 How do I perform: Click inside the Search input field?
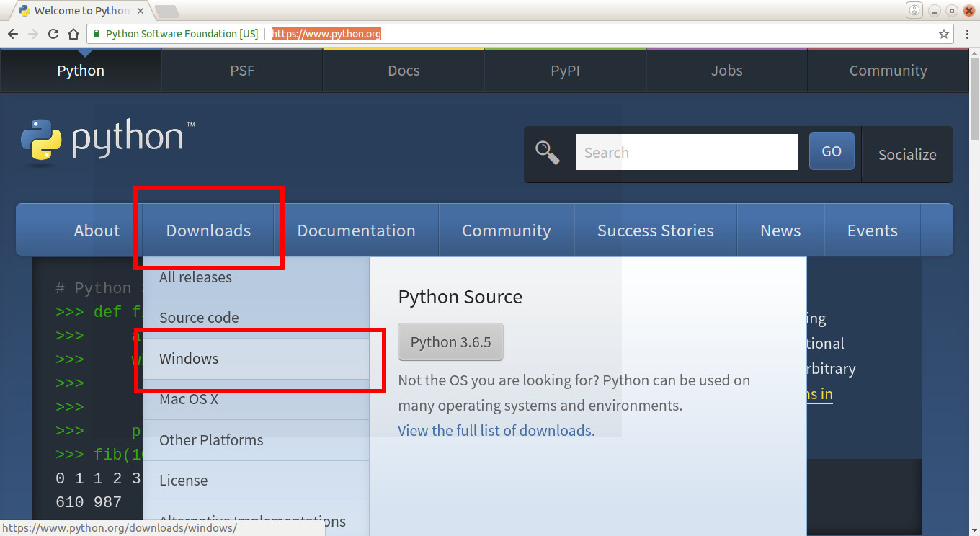coord(686,152)
